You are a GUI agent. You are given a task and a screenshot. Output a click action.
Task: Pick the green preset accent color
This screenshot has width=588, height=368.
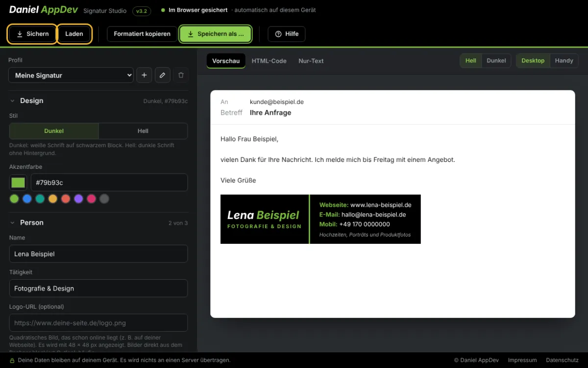[14, 199]
